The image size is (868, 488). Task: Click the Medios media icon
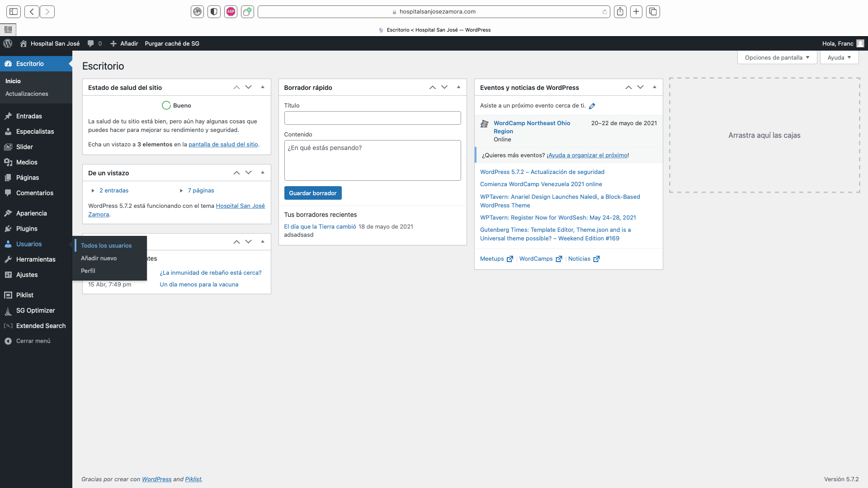point(8,162)
